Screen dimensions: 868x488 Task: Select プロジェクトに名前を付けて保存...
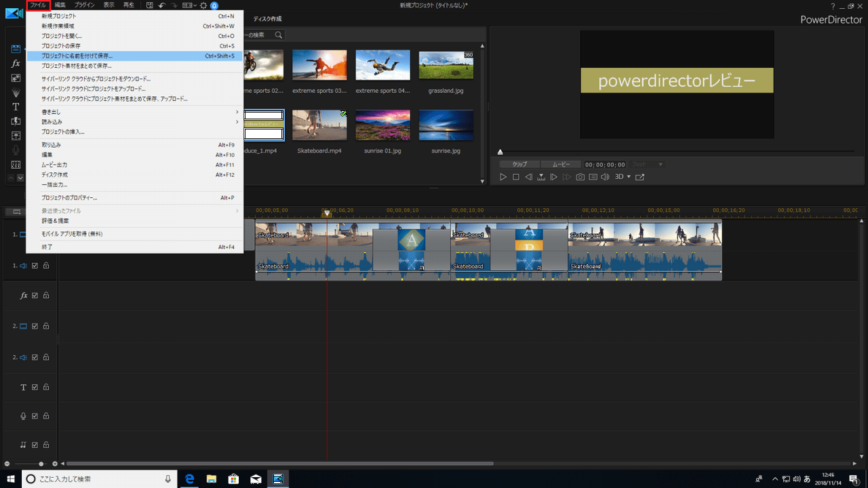coord(134,56)
